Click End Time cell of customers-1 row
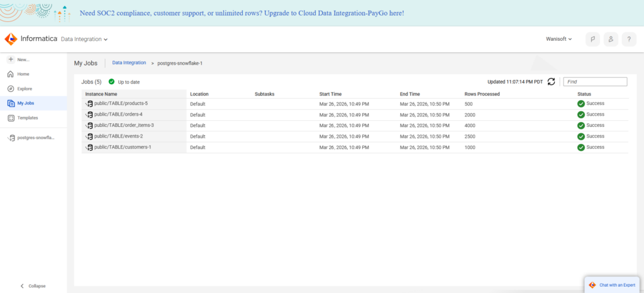Viewport: 644px width, 293px height. (x=425, y=147)
